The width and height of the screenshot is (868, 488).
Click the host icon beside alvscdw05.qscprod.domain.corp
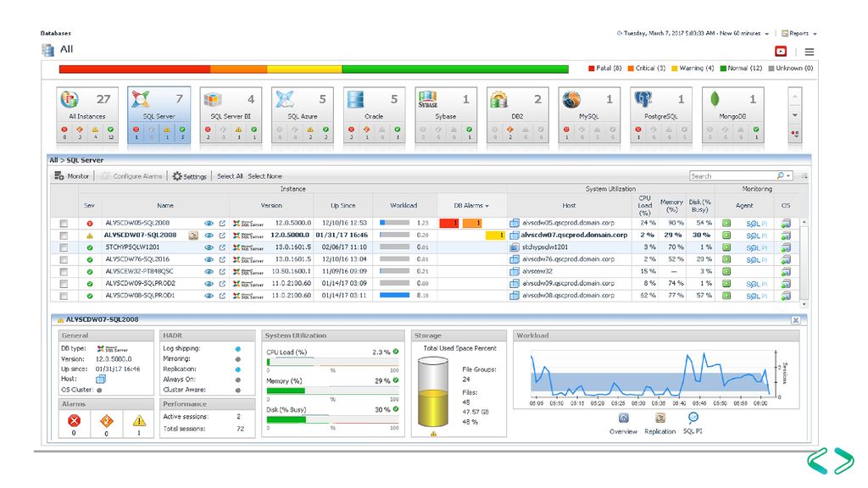(x=515, y=223)
